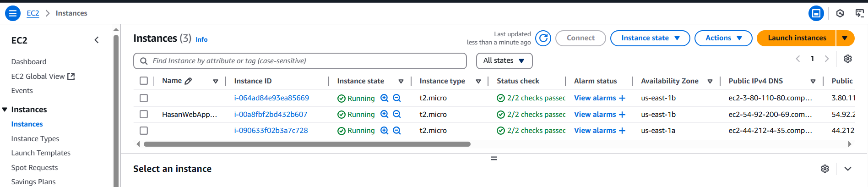
Task: Click the Launch instances button
Action: (x=797, y=38)
